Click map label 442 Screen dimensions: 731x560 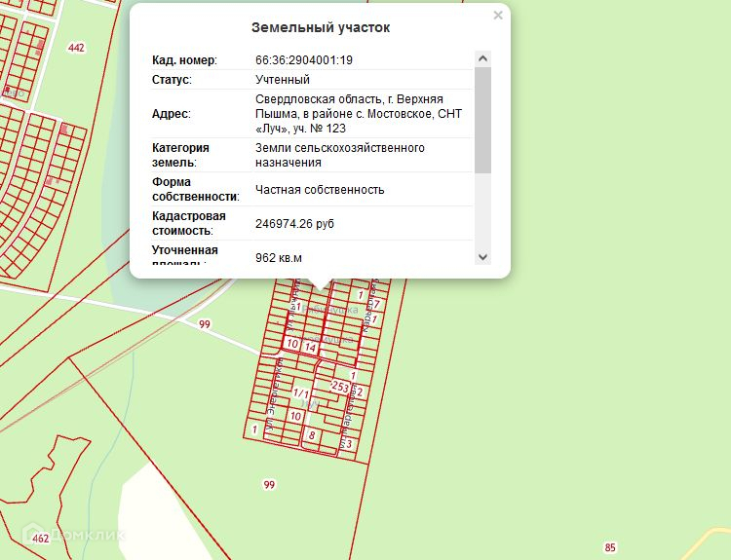(x=76, y=48)
